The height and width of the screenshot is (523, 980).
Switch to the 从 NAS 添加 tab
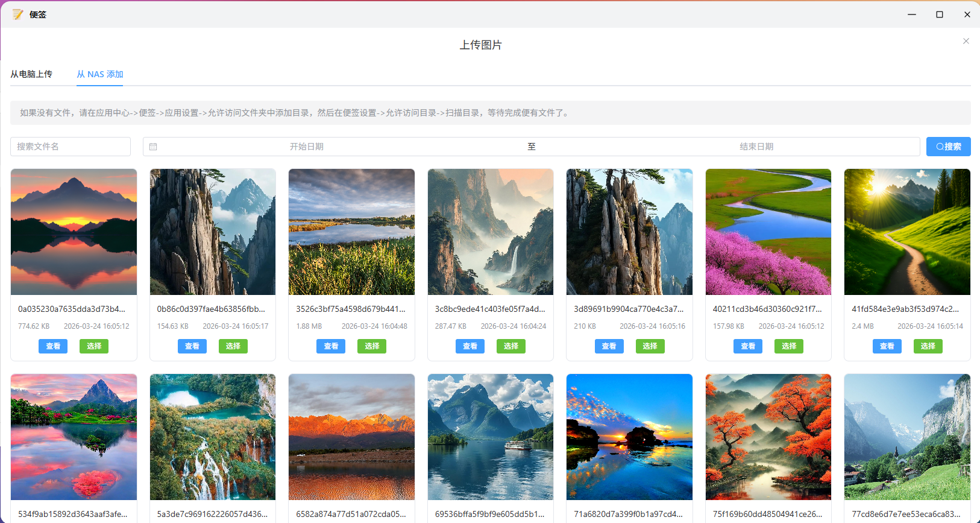[x=100, y=74]
